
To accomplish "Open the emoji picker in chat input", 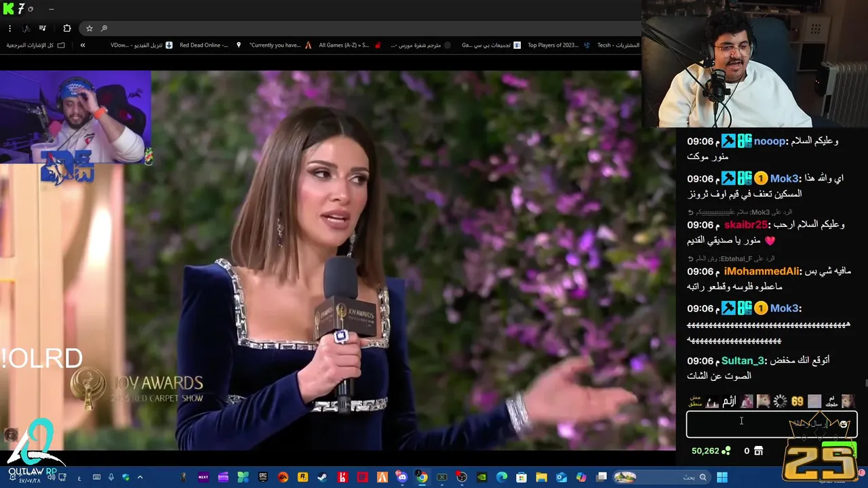I will click(843, 424).
